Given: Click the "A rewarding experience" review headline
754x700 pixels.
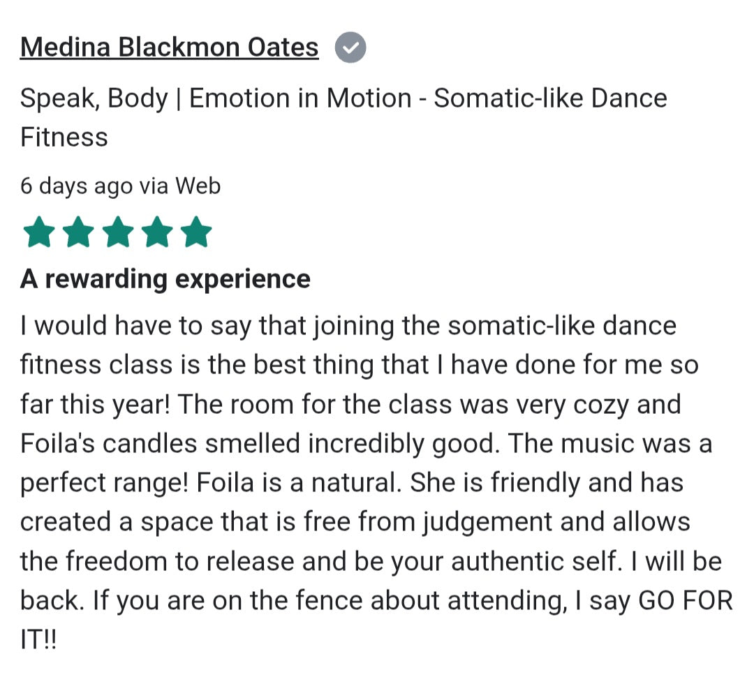Looking at the screenshot, I should click(165, 279).
